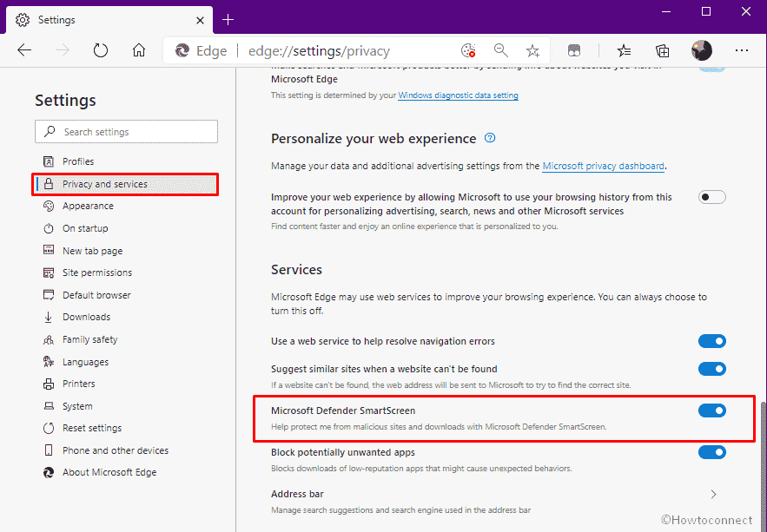Open the Home page button
Screen dimensions: 767x532
click(139, 50)
